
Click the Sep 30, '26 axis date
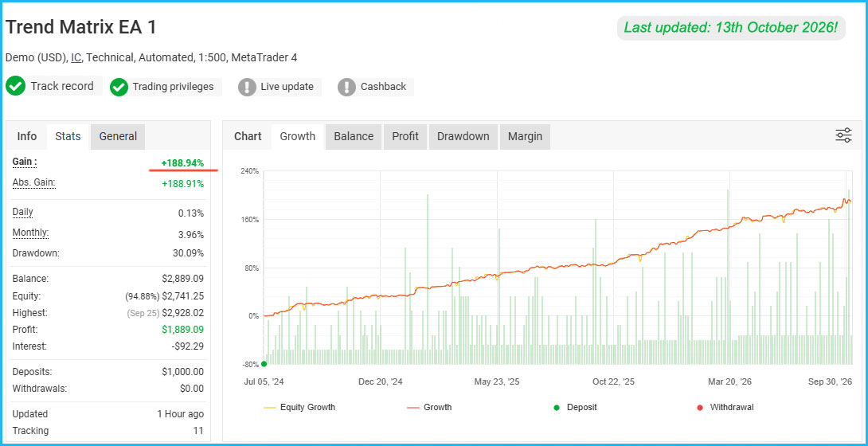[831, 381]
